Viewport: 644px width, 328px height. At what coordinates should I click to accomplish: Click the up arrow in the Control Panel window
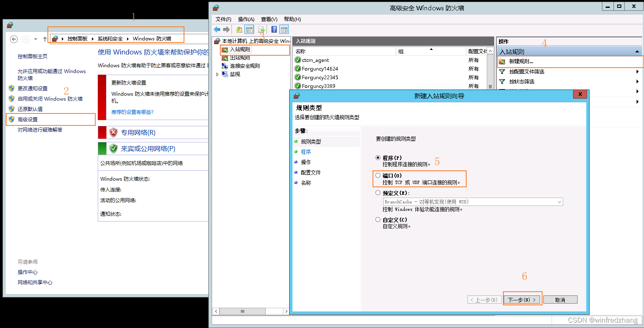pyautogui.click(x=45, y=39)
